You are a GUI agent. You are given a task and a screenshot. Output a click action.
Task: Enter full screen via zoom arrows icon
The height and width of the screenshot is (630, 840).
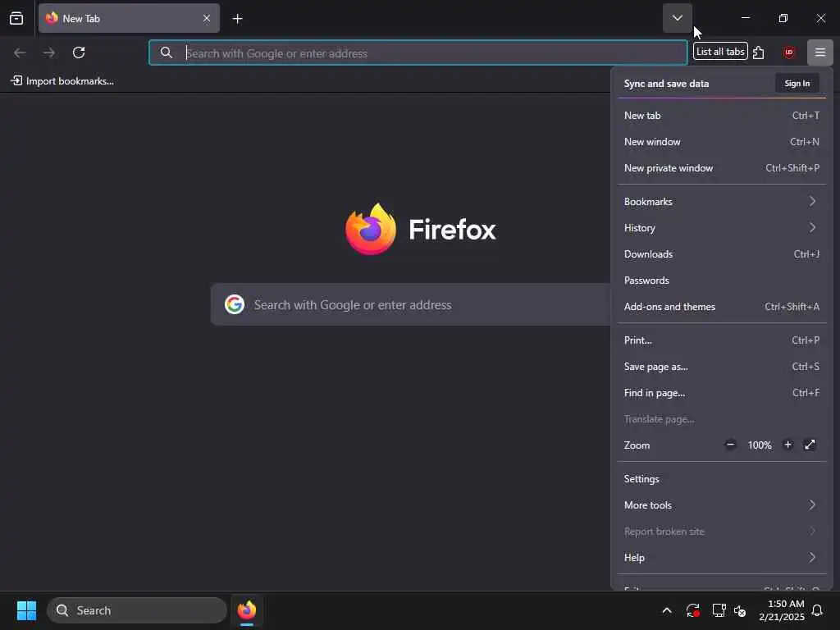pyautogui.click(x=810, y=445)
